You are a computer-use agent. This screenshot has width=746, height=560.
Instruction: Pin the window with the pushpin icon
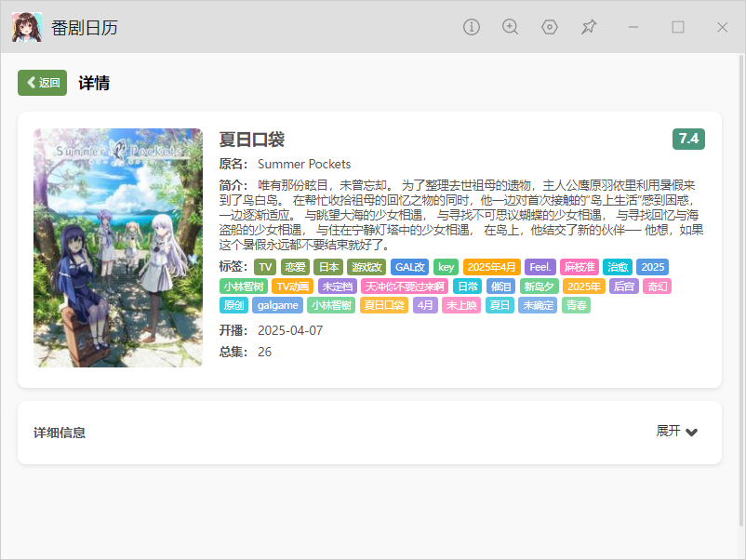589,27
